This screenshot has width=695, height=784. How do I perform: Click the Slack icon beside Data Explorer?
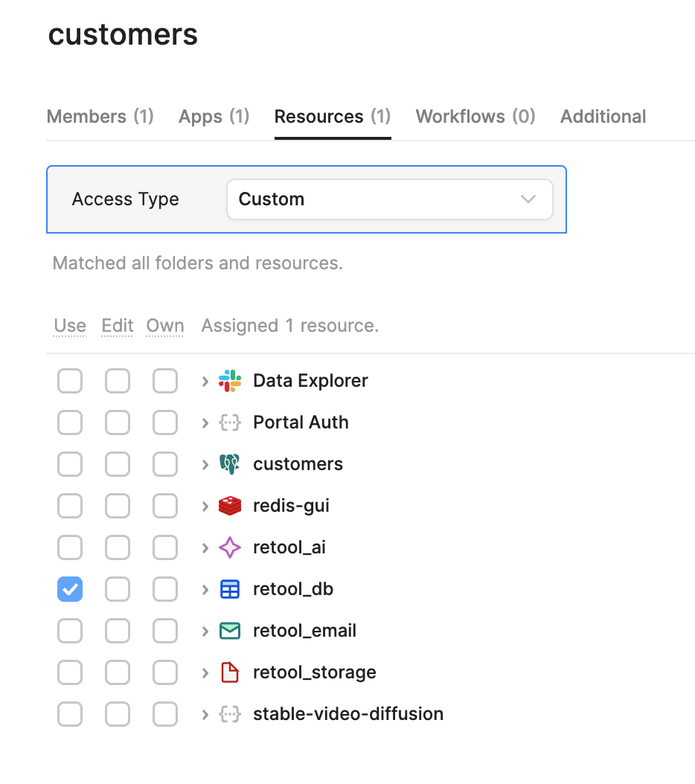pos(230,381)
